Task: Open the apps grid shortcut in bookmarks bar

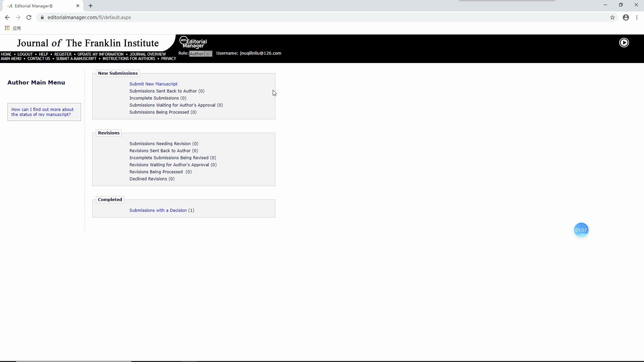Action: 7,28
